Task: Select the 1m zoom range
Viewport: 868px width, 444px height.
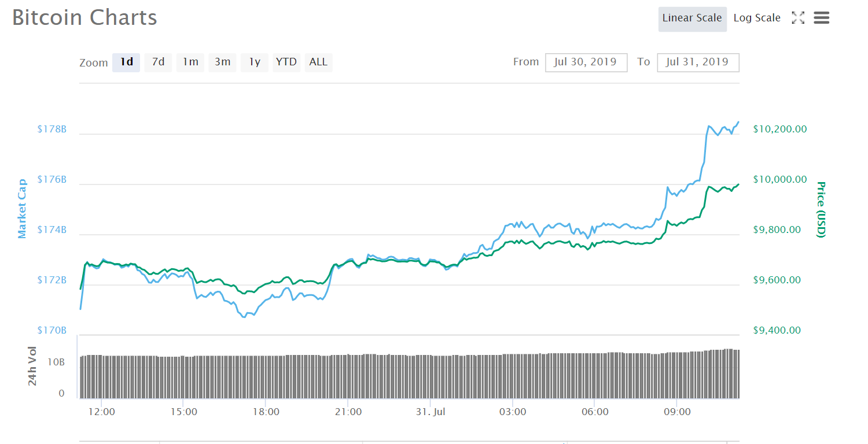Action: pyautogui.click(x=190, y=62)
